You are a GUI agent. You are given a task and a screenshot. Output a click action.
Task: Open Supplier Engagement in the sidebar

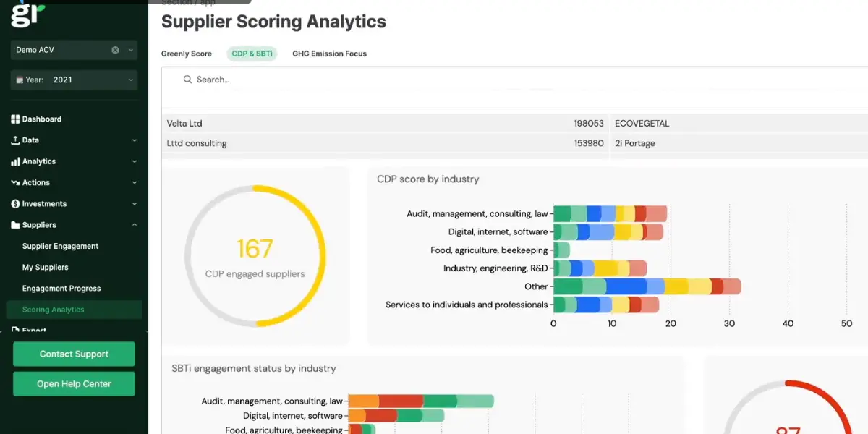pyautogui.click(x=60, y=246)
